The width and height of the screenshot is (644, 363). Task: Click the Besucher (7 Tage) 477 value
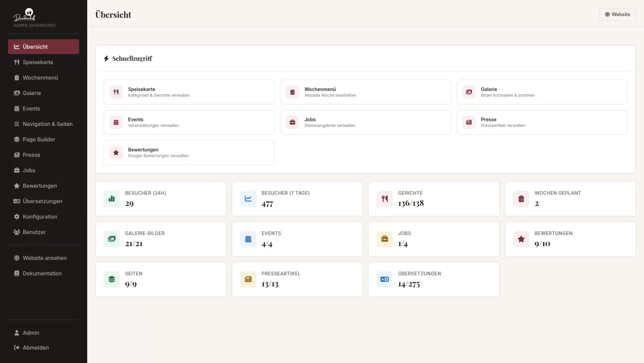[x=267, y=203]
